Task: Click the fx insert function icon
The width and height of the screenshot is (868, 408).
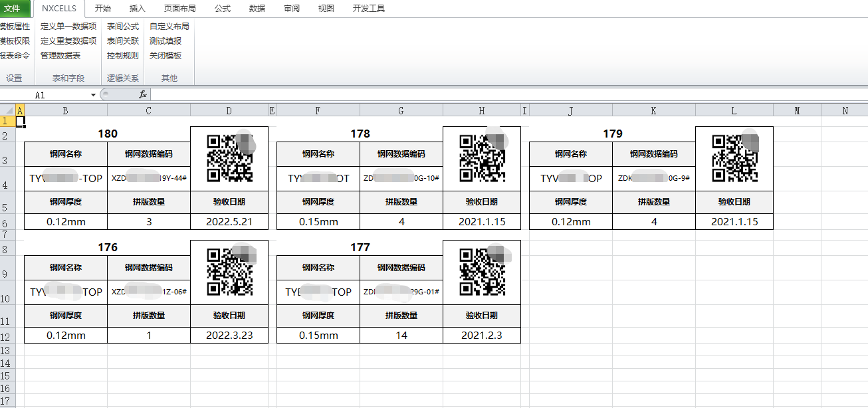Action: (x=142, y=95)
